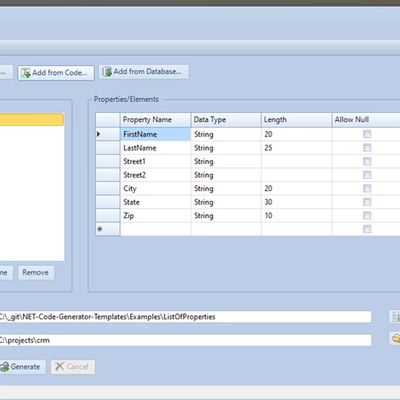
Task: Click the Length cell showing 30
Action: click(x=297, y=202)
